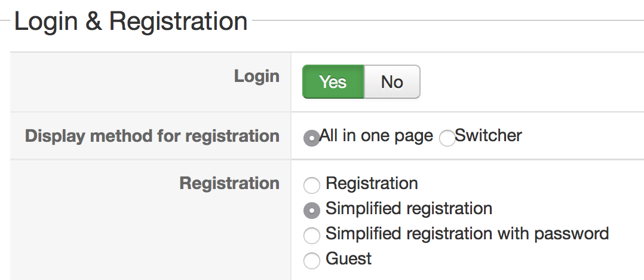Select Simplified registration with password radio circle
The image size is (644, 280).
coord(312,235)
